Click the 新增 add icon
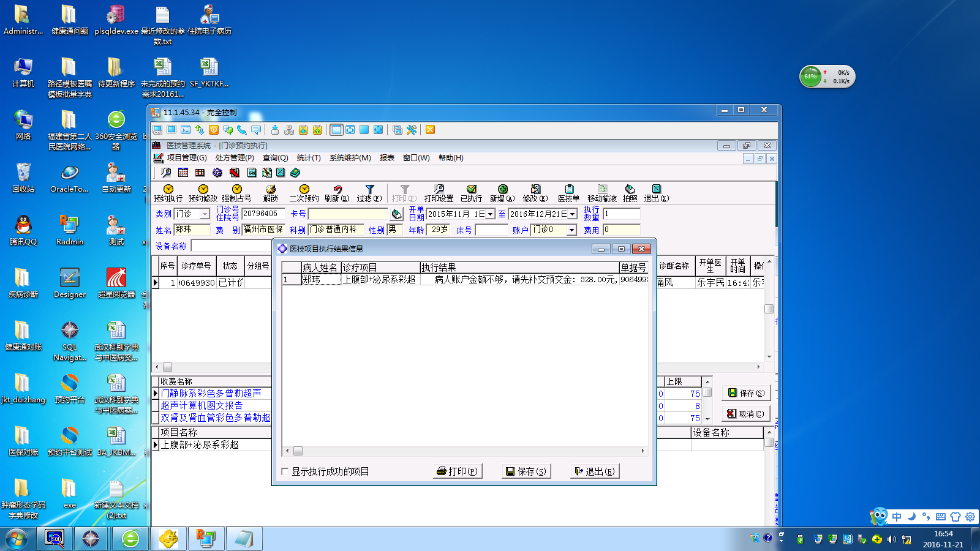Viewport: 980px width, 551px height. point(502,193)
